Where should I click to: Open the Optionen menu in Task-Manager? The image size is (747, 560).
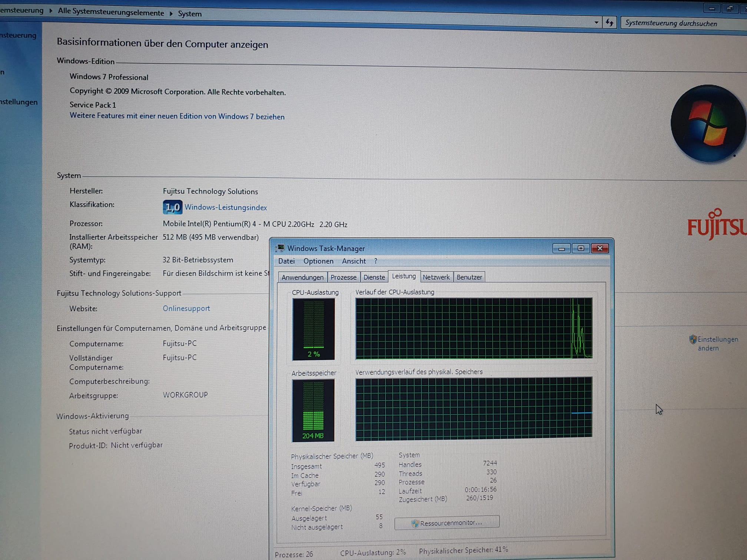318,261
